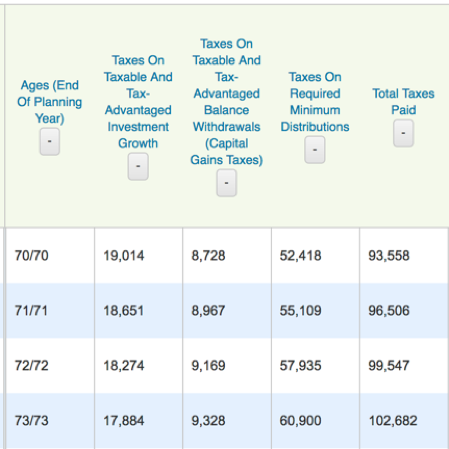Screen dimensions: 449x449
Task: Click the 9,169 capital gains cell
Action: click(x=227, y=366)
